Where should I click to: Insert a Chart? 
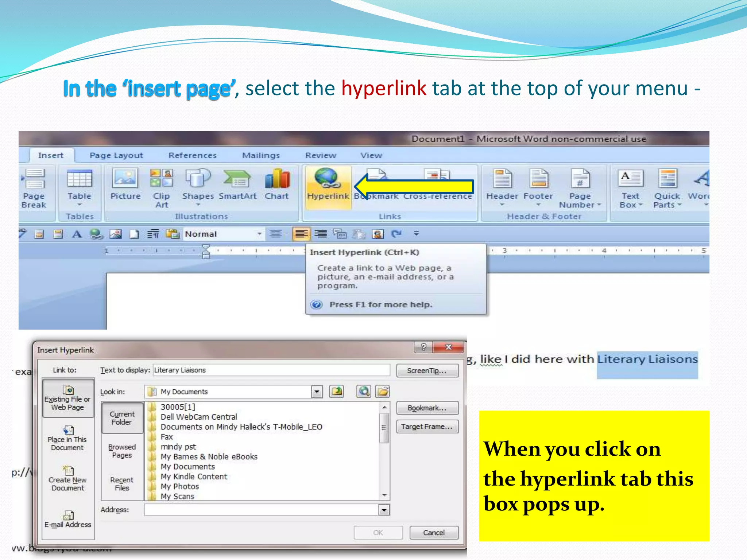(277, 184)
